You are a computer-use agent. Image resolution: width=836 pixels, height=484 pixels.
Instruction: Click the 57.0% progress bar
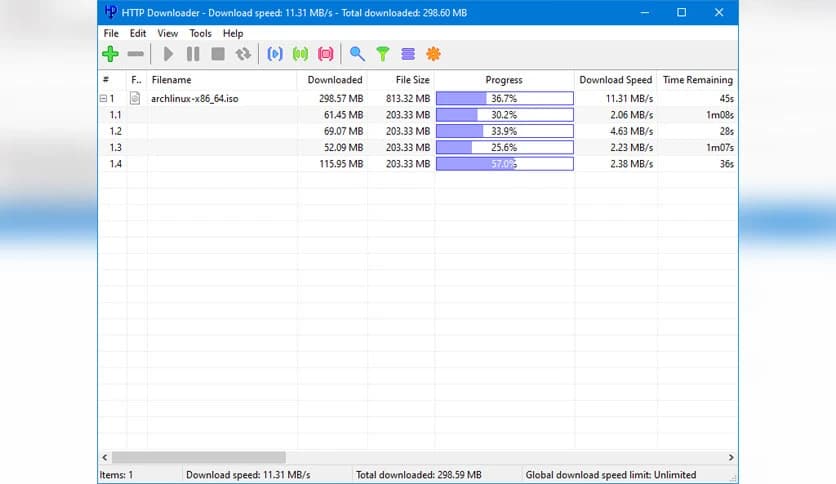(505, 164)
